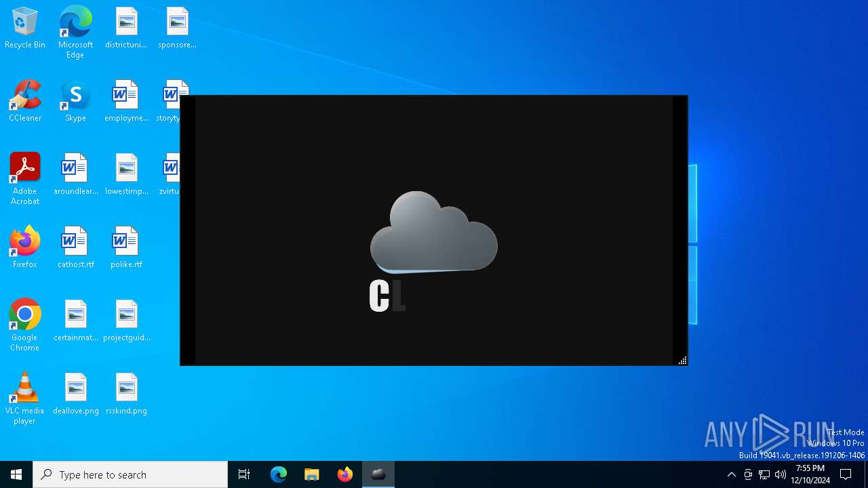Open the Recycle Bin desktop icon
The width and height of the screenshot is (868, 488).
click(x=25, y=28)
